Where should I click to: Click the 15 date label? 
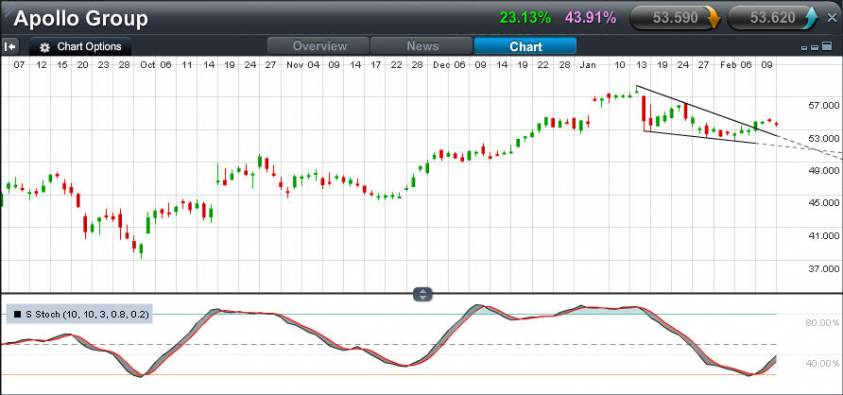pos(62,64)
